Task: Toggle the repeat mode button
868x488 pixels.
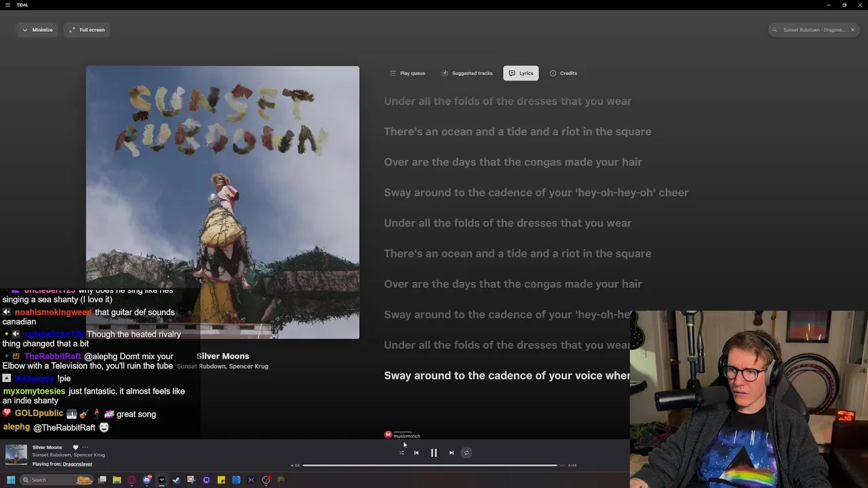Action: (466, 453)
